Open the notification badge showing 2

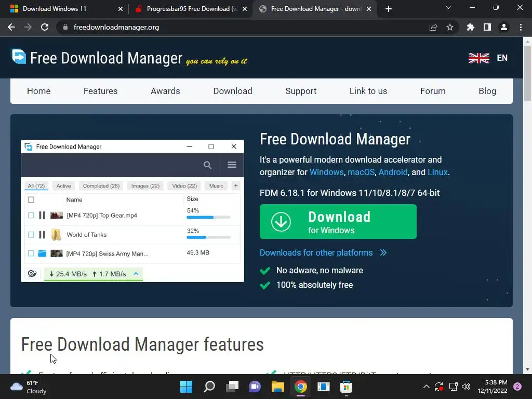[x=517, y=387]
